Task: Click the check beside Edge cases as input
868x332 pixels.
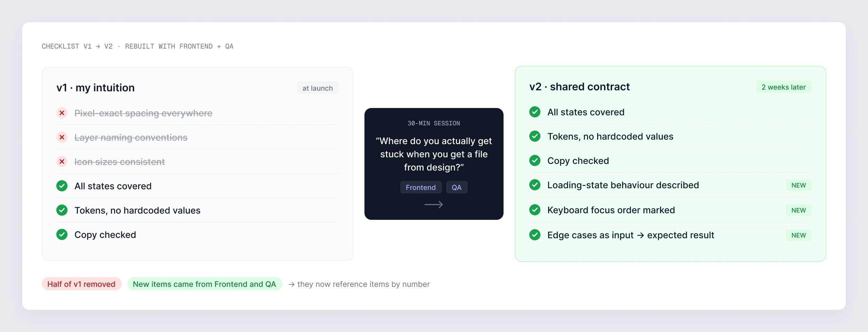Action: click(535, 235)
